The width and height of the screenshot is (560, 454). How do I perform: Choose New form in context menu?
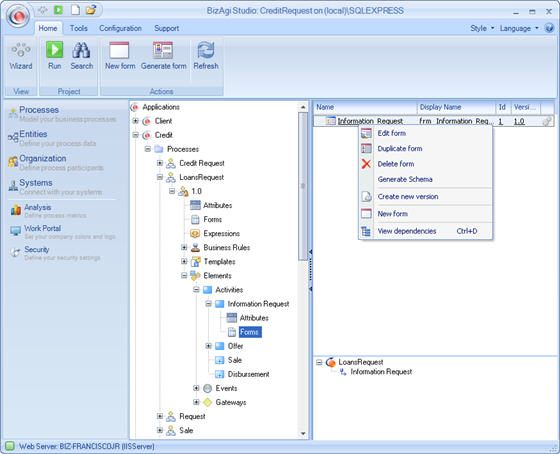[x=425, y=214]
